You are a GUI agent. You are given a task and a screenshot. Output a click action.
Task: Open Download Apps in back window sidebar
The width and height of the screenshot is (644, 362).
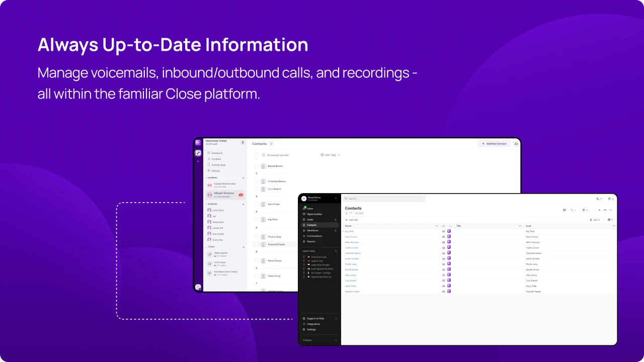pyautogui.click(x=217, y=164)
